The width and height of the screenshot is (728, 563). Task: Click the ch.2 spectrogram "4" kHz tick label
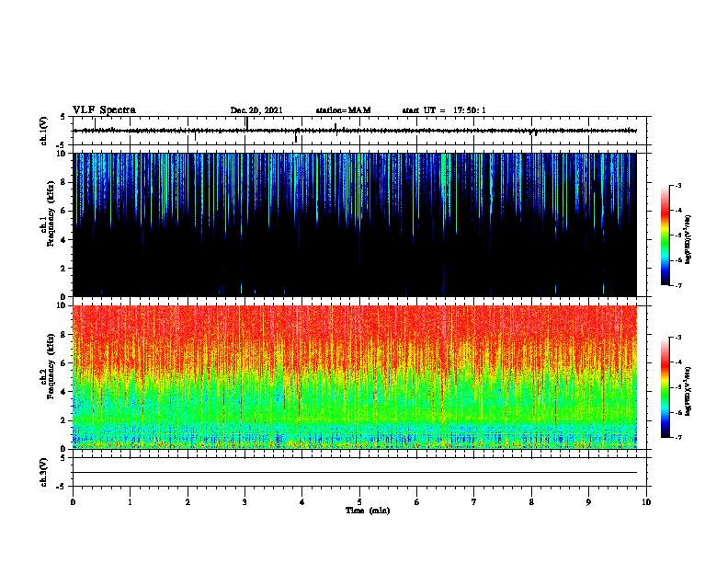click(64, 392)
